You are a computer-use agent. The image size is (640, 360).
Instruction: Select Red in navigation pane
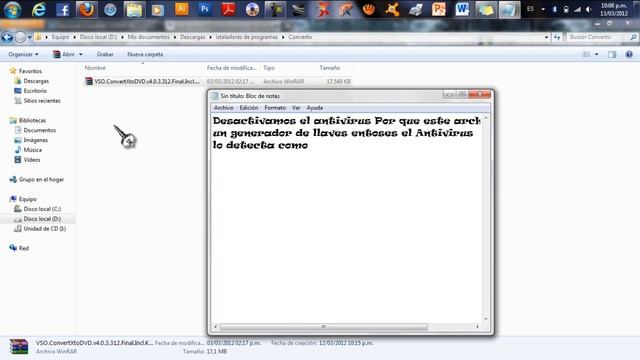click(24, 248)
